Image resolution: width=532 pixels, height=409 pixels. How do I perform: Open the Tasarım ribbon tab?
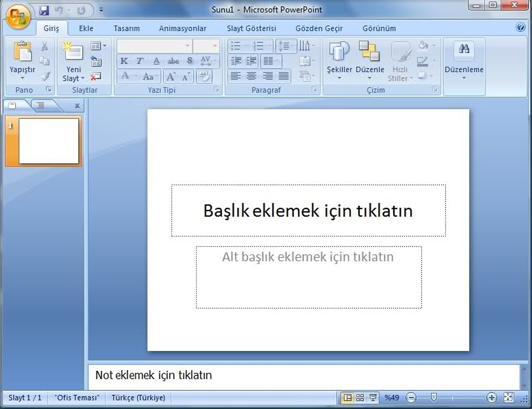(126, 28)
